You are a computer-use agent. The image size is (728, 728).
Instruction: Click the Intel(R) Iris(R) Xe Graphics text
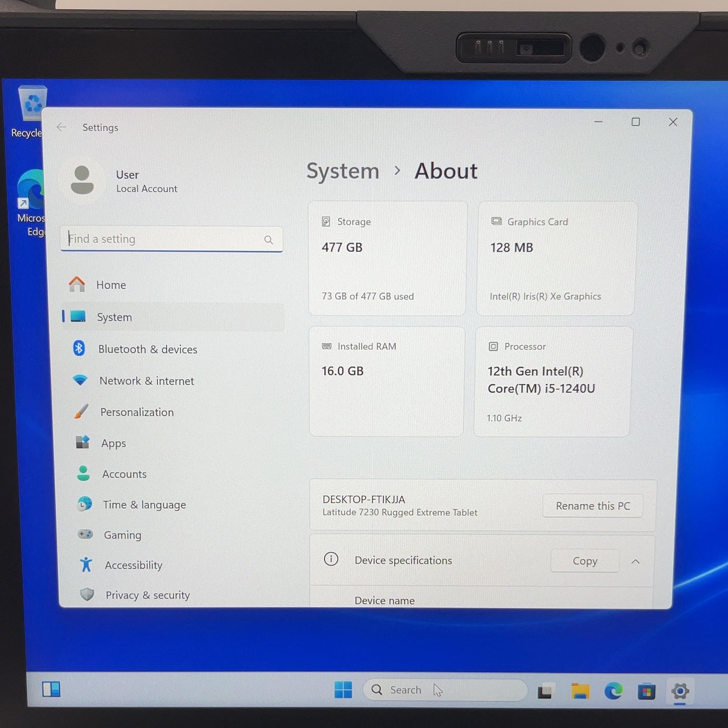545,296
